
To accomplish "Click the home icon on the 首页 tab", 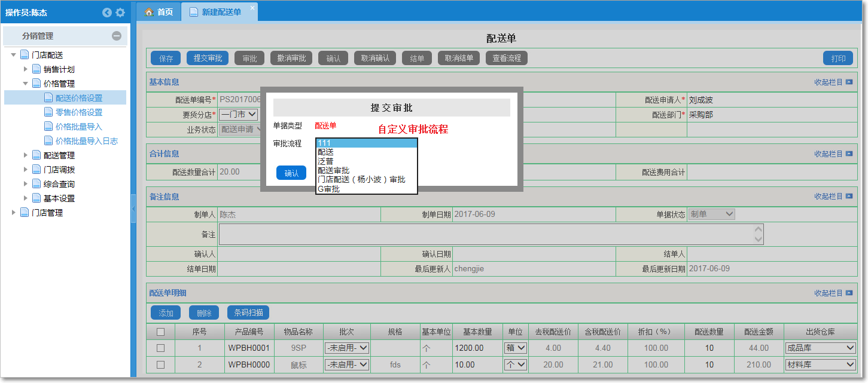I will coord(148,11).
